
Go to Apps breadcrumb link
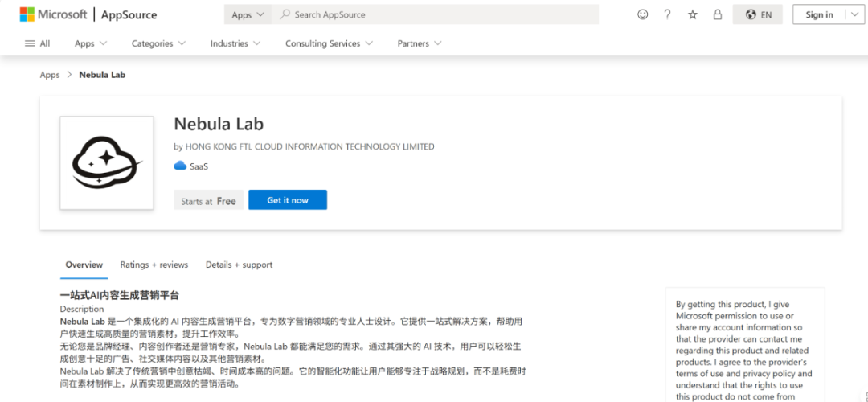click(49, 75)
